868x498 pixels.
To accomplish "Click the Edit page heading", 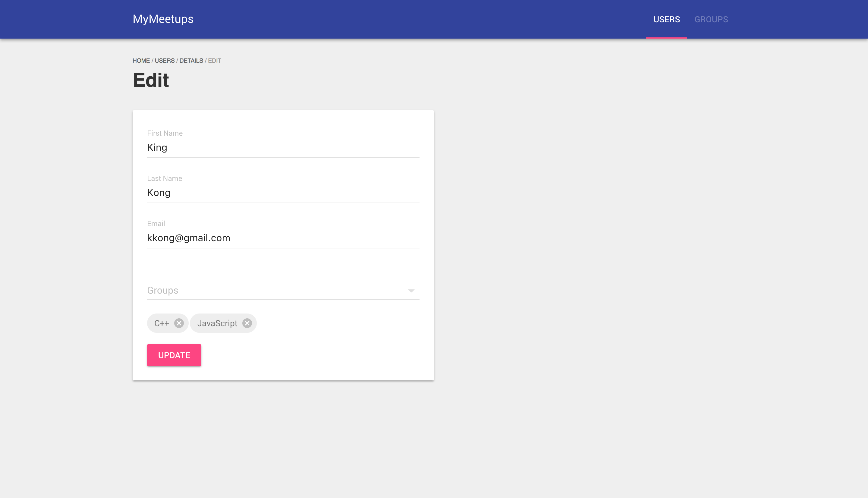I will point(151,80).
